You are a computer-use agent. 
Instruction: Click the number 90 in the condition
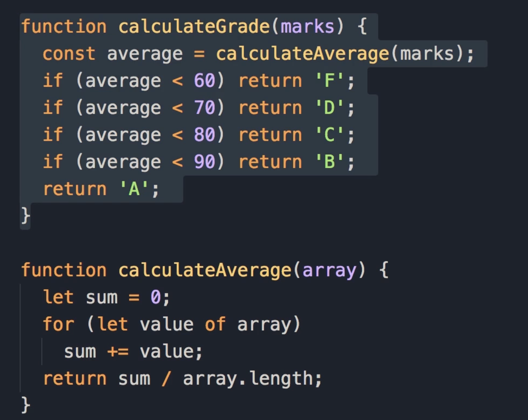204,162
